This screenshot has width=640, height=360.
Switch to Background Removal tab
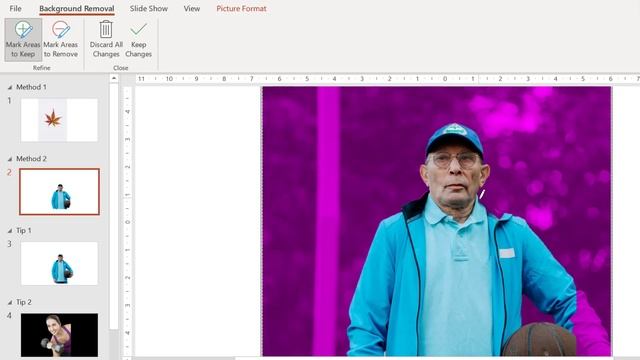pos(77,9)
